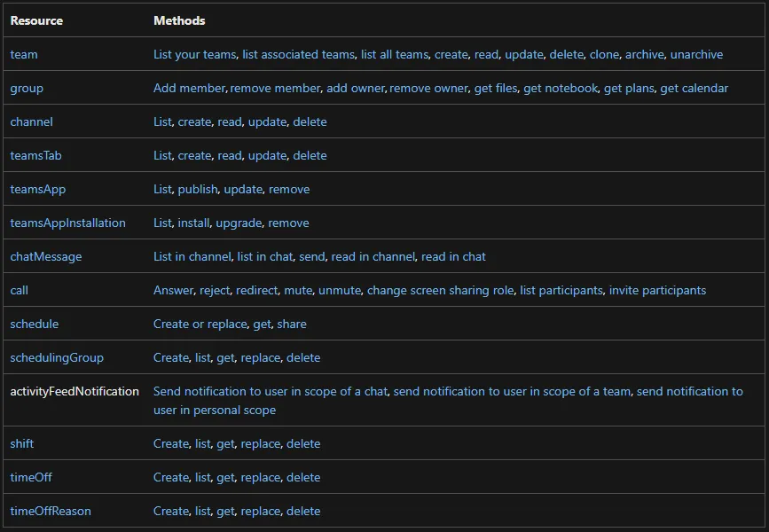Image resolution: width=769 pixels, height=532 pixels.
Task: Click 'get notebook' link in group row
Action: pos(561,88)
